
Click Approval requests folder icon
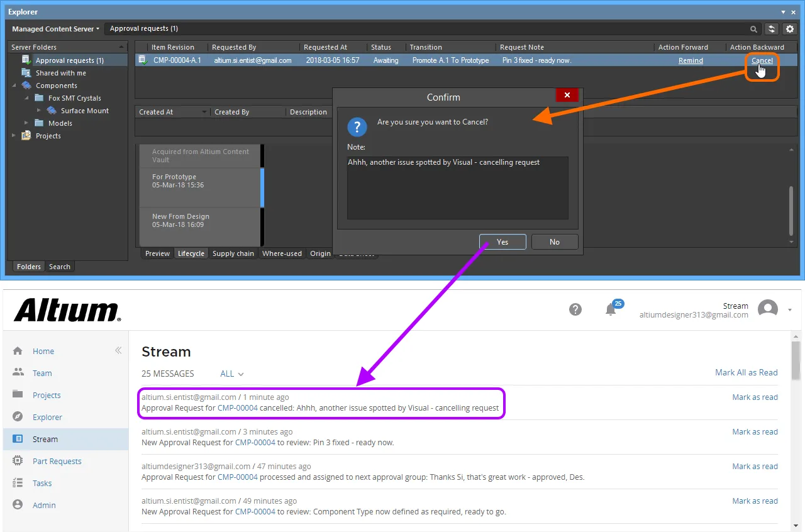[x=26, y=60]
